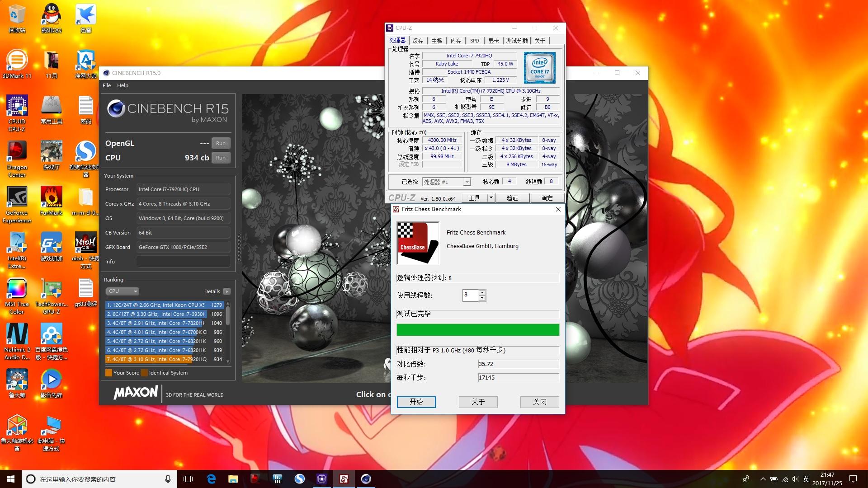Open the CPUID CPU-Z desktop shortcut
This screenshot has height=488, width=868.
click(17, 113)
